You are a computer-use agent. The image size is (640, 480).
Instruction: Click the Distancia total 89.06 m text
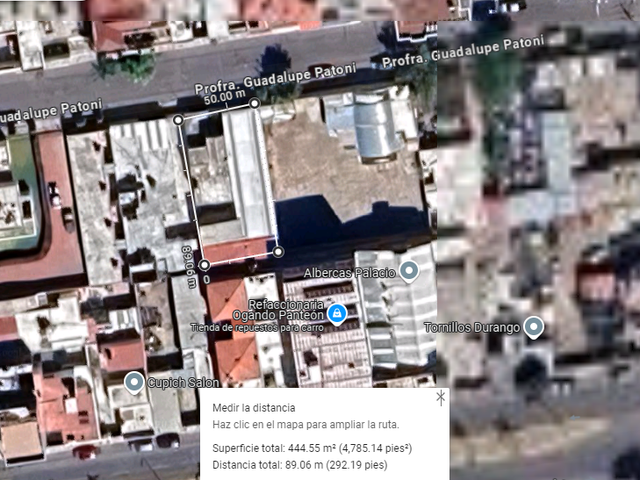coord(300,465)
